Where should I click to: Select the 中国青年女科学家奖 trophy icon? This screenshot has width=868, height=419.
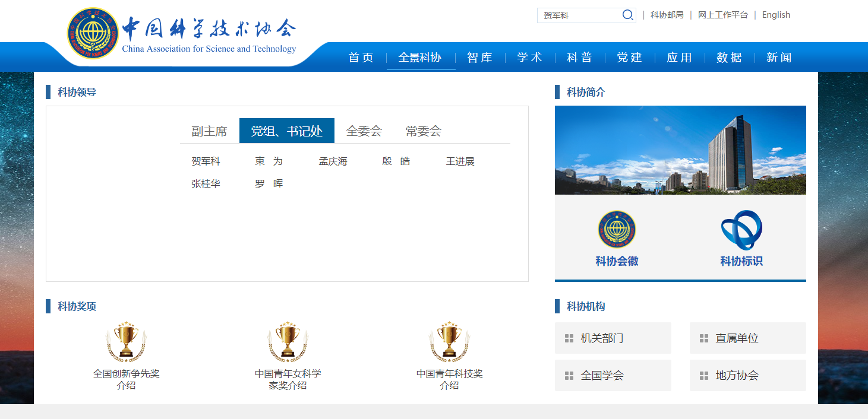pyautogui.click(x=288, y=342)
